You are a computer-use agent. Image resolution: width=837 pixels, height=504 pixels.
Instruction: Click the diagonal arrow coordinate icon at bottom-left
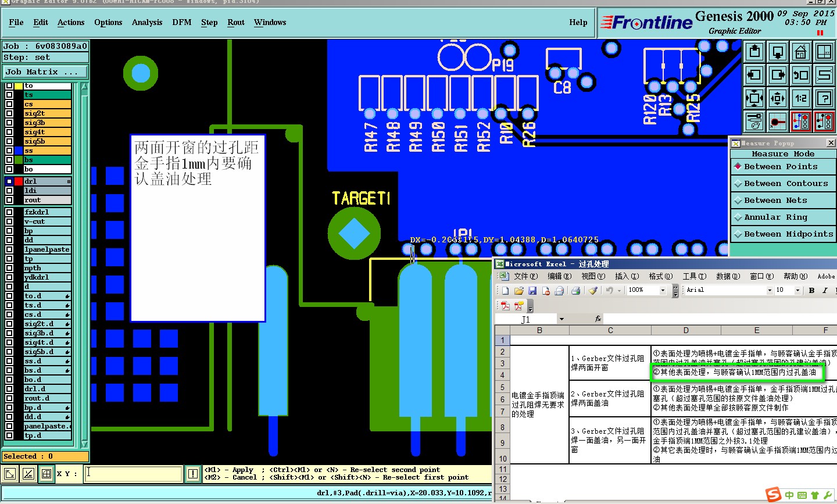pyautogui.click(x=10, y=474)
